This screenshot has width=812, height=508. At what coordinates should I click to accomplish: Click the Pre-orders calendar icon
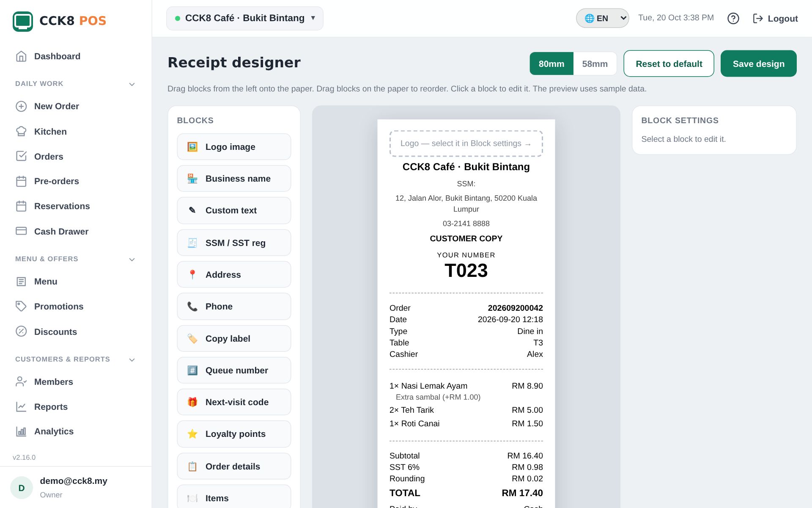click(x=21, y=181)
